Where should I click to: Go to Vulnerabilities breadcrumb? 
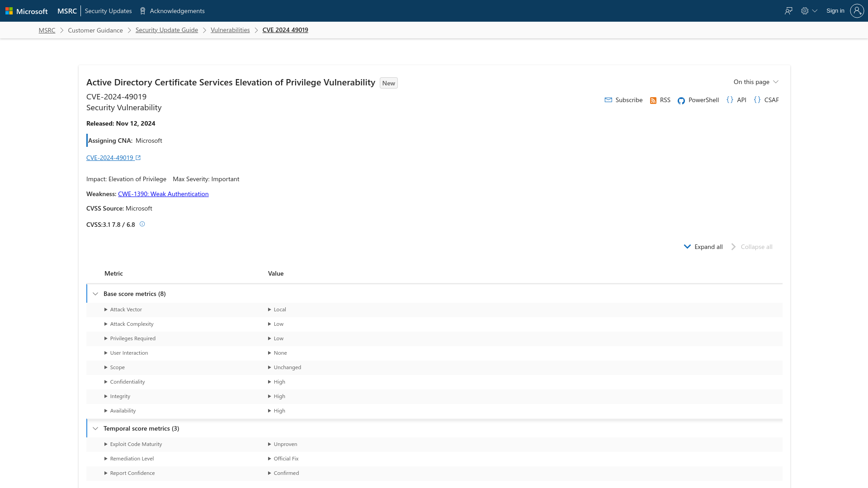pyautogui.click(x=230, y=30)
